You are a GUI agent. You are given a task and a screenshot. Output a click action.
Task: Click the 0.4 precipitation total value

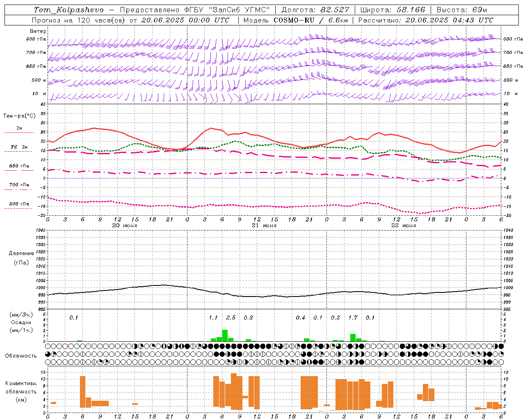[x=301, y=317]
